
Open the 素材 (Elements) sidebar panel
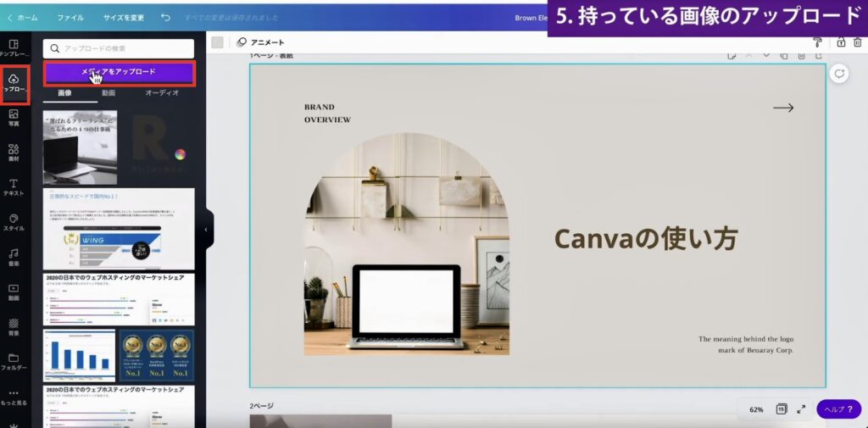pos(14,153)
